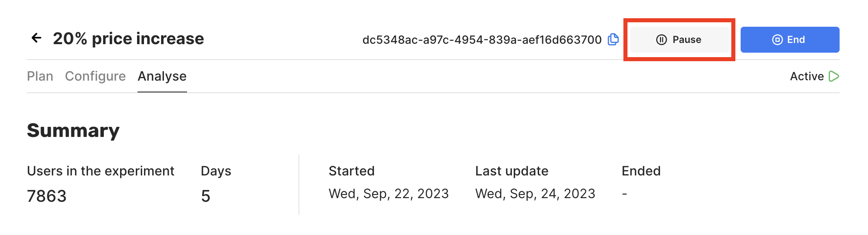Click the '20% price increase' title
This screenshot has width=868, height=235.
click(128, 38)
